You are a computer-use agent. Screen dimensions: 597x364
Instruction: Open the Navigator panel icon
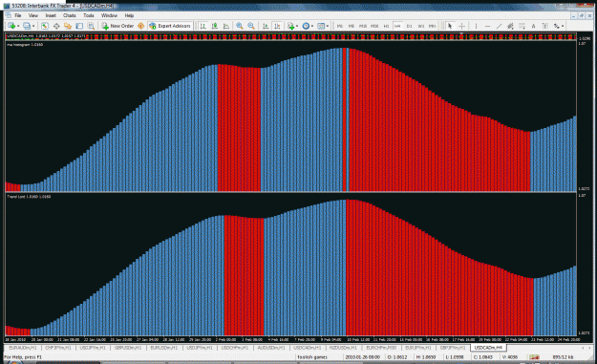point(68,26)
